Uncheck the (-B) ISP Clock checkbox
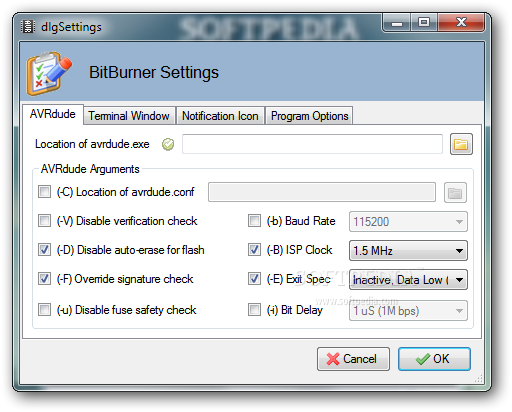The image size is (512, 412). tap(254, 250)
